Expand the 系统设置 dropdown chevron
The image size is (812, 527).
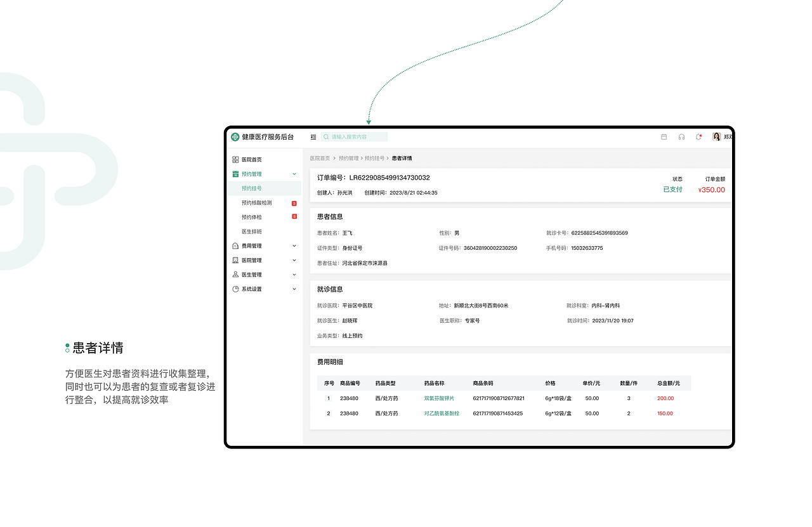pos(294,289)
